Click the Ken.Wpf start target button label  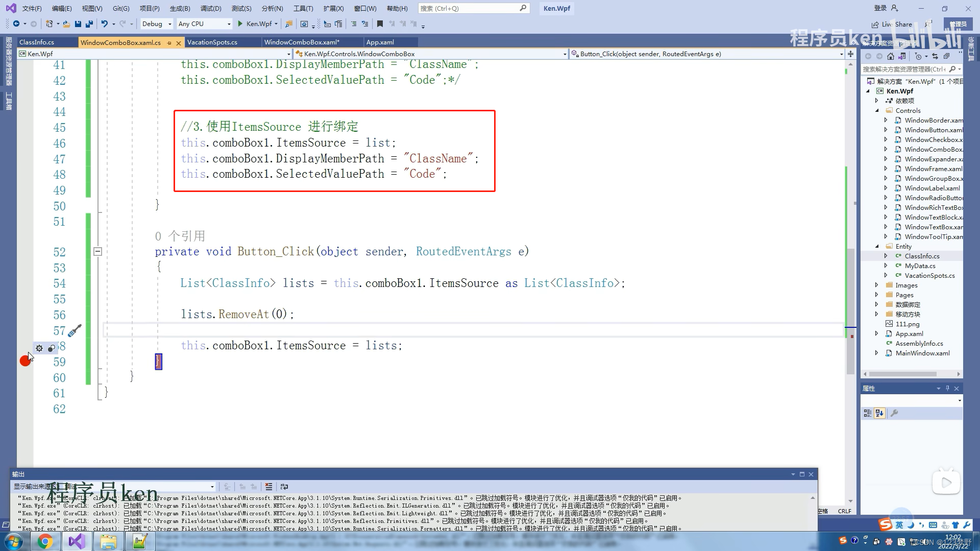259,23
